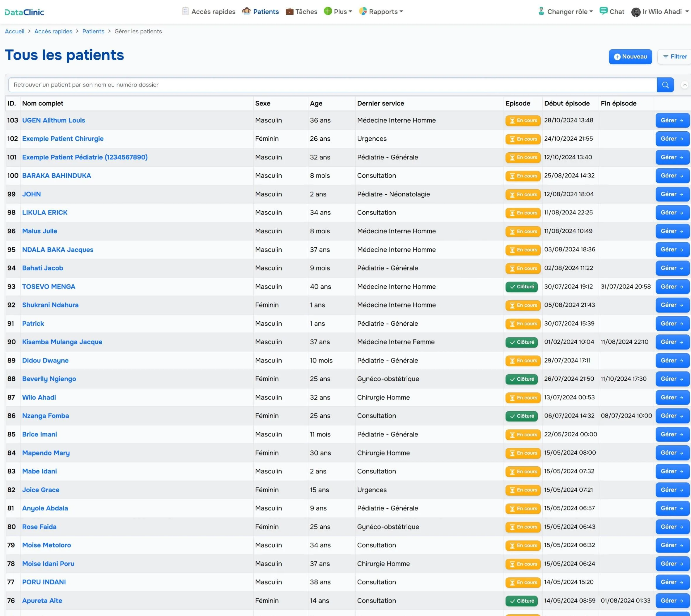The height and width of the screenshot is (616, 691).
Task: Click the Accès rapides clipboard icon
Action: (185, 11)
